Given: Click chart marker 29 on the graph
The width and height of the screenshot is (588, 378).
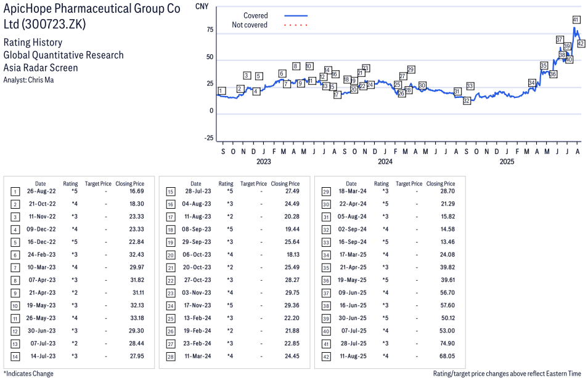Looking at the screenshot, I should [x=410, y=70].
